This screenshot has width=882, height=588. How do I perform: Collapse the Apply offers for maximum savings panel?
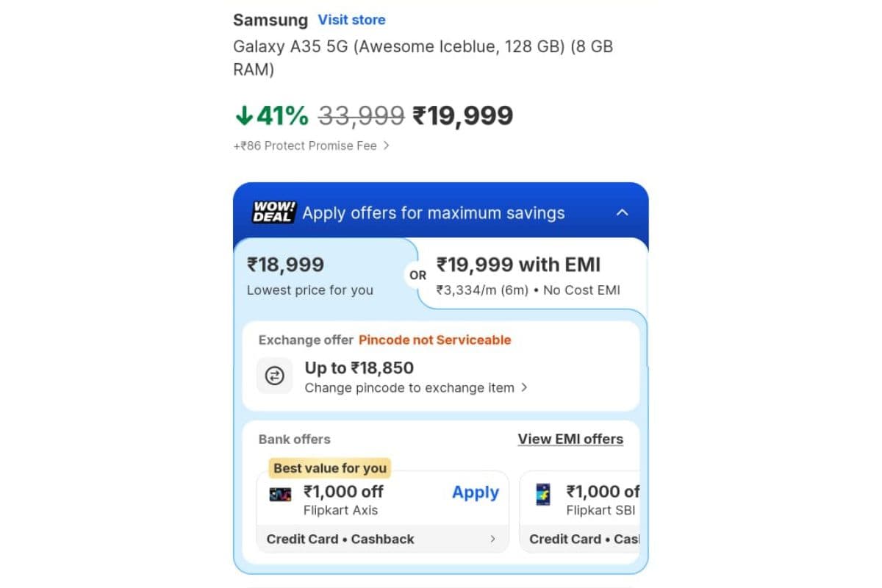coord(623,212)
